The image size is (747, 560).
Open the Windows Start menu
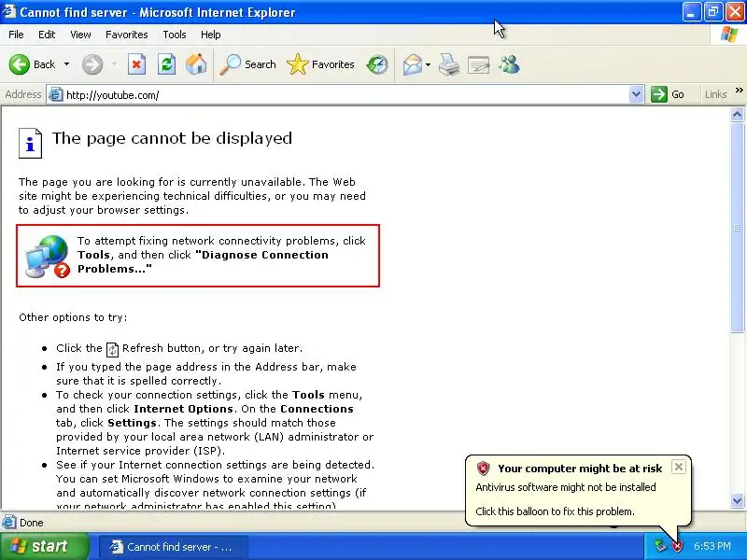click(x=44, y=546)
